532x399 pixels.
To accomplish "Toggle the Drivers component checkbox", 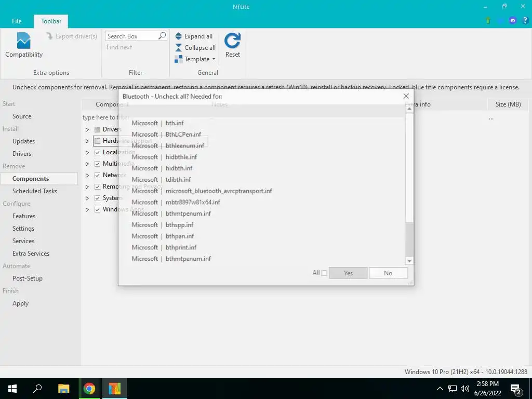I will coord(97,129).
